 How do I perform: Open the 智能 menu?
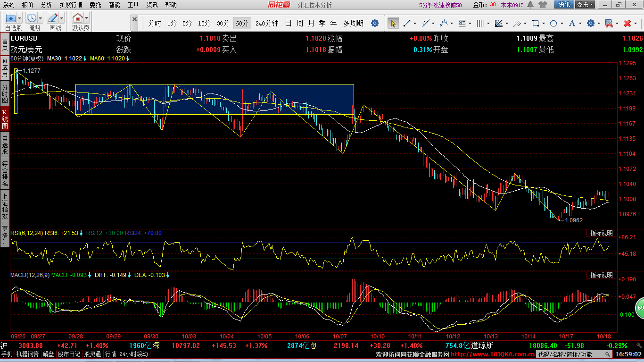(114, 5)
